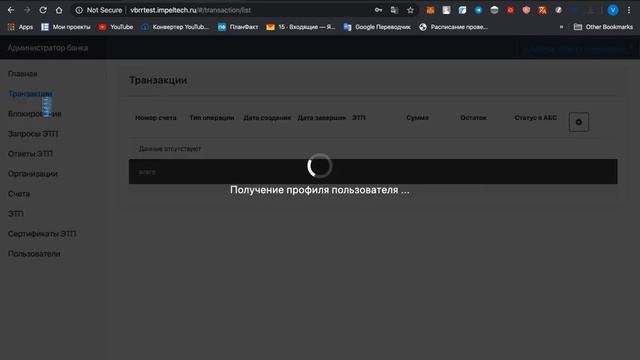Viewport: 640px width, 360px height.
Task: Click the Дата завершен column header
Action: coord(322,118)
